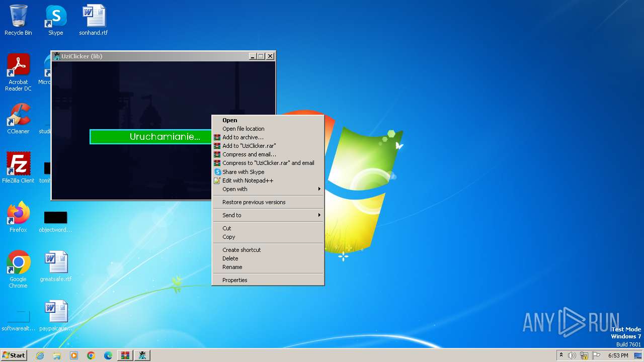The image size is (644, 362).
Task: Click the taskbar clock 6:53 PM
Action: [x=618, y=355]
